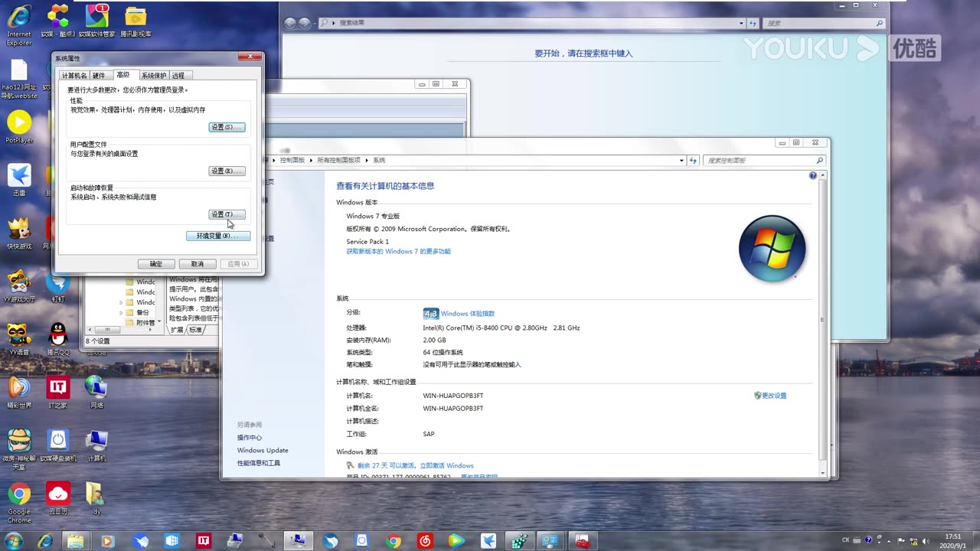Open hao123 website file on desktop
Screen dimensions: 980x551
pyautogui.click(x=19, y=79)
